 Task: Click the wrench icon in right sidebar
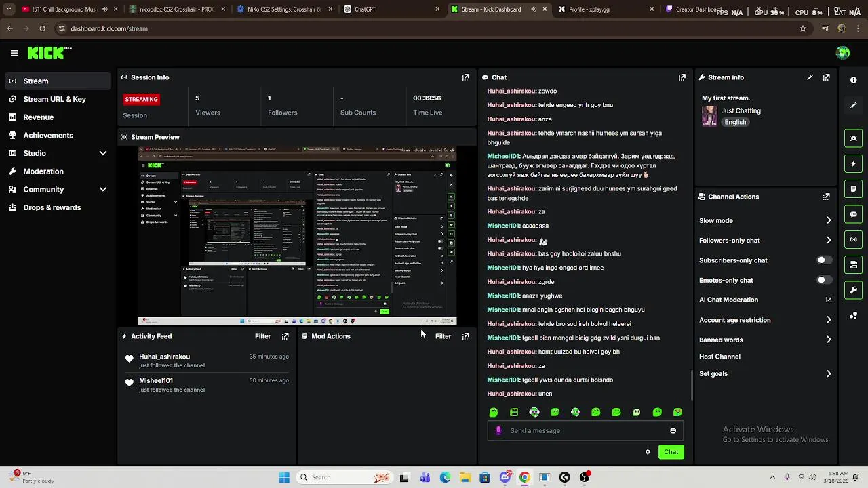pos(854,290)
